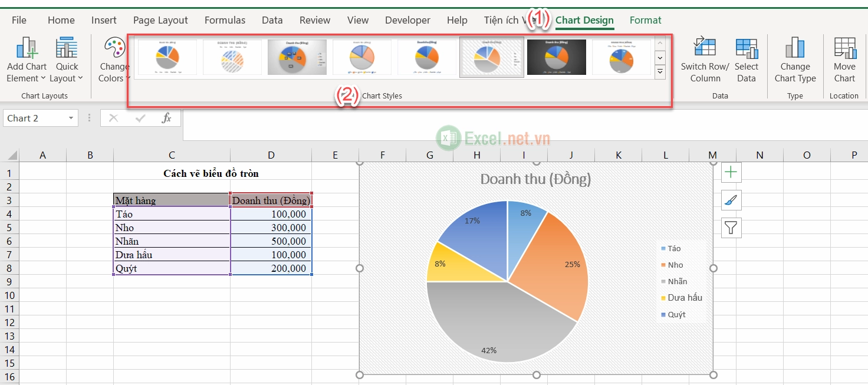Screen dimensions: 868x385
Task: Open Chart Styles paintbrush button
Action: coord(731,200)
